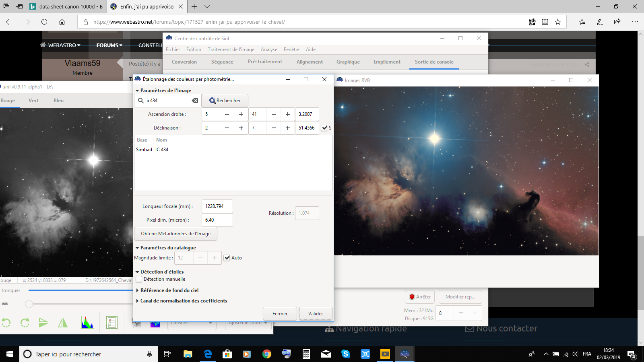Viewport: 644px width, 362px height.
Task: Switch to Vert channel tab
Action: (33, 101)
